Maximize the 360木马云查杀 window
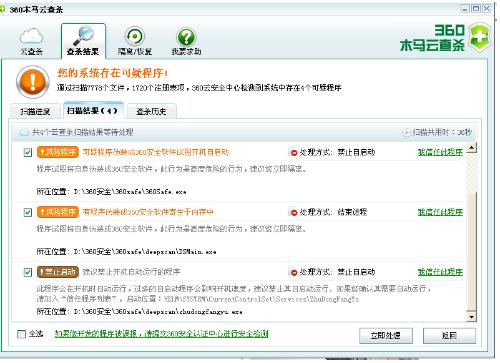Image resolution: width=500 pixels, height=363 pixels. (x=476, y=9)
